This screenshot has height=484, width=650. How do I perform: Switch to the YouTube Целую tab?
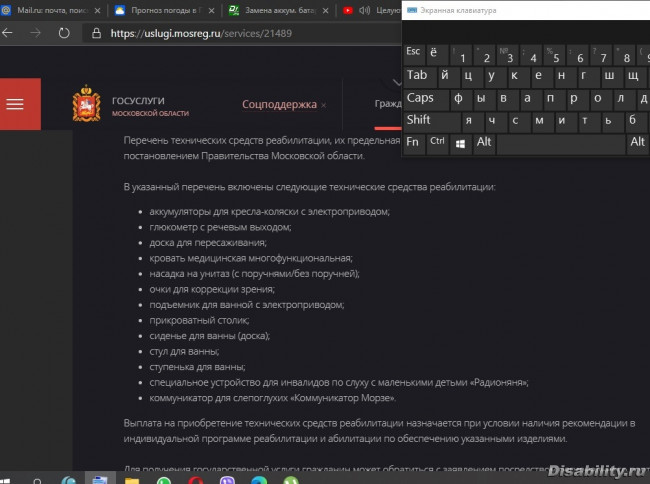coord(371,10)
